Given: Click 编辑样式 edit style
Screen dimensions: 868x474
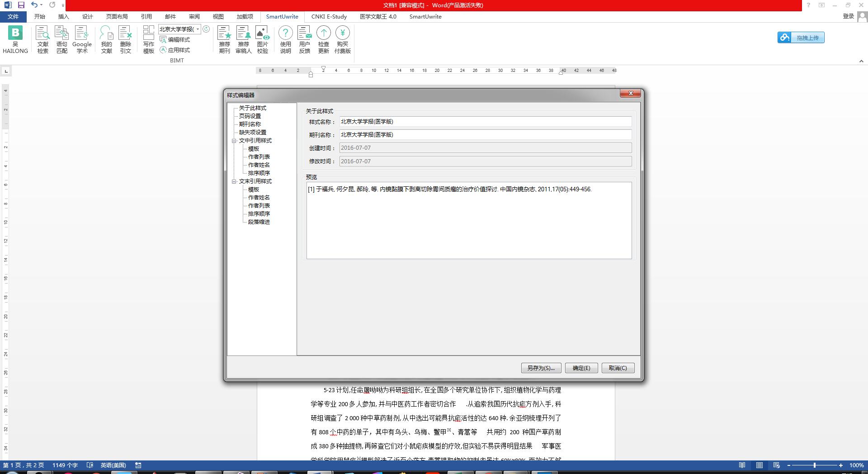Looking at the screenshot, I should [x=175, y=40].
